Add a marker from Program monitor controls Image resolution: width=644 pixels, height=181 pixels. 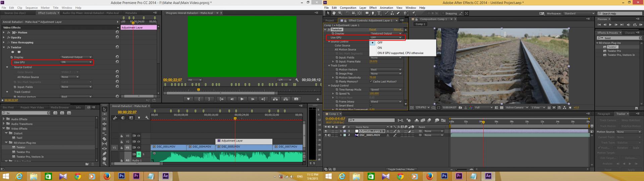tap(188, 99)
